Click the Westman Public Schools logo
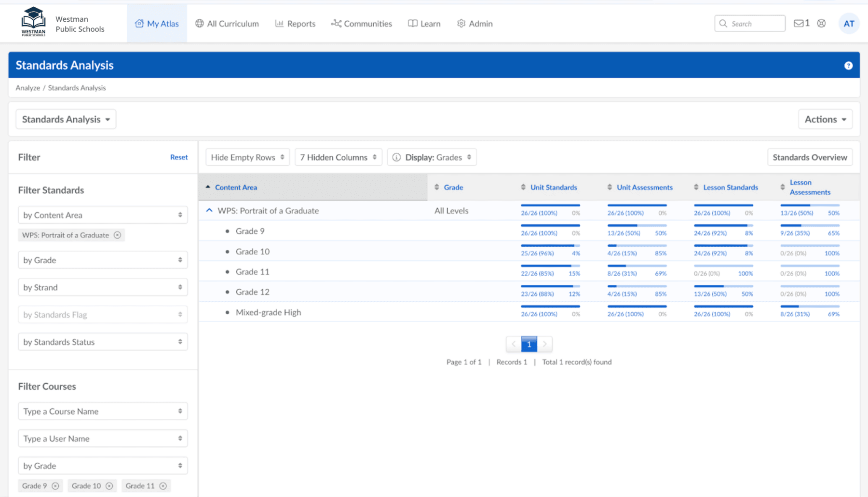This screenshot has height=497, width=868. [x=33, y=22]
